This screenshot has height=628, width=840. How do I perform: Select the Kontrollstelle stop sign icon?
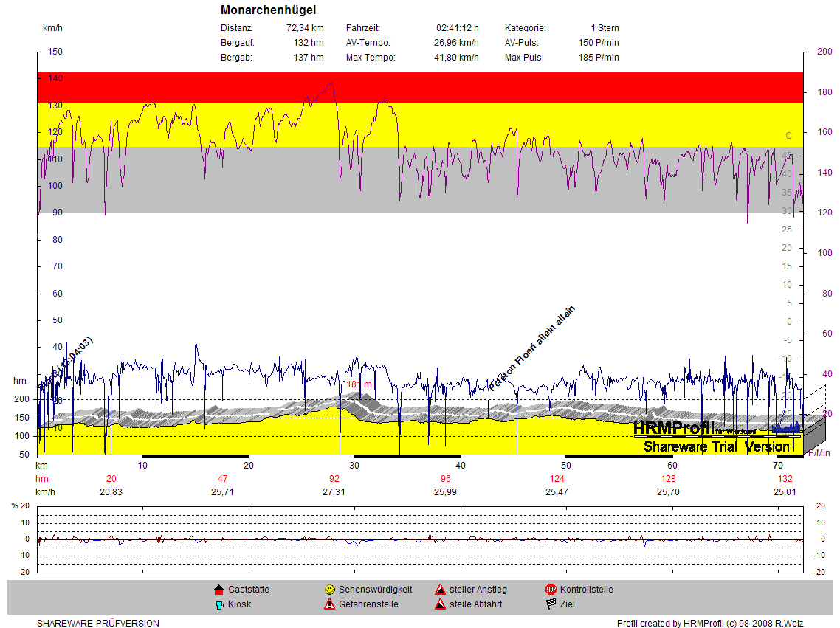tap(551, 590)
